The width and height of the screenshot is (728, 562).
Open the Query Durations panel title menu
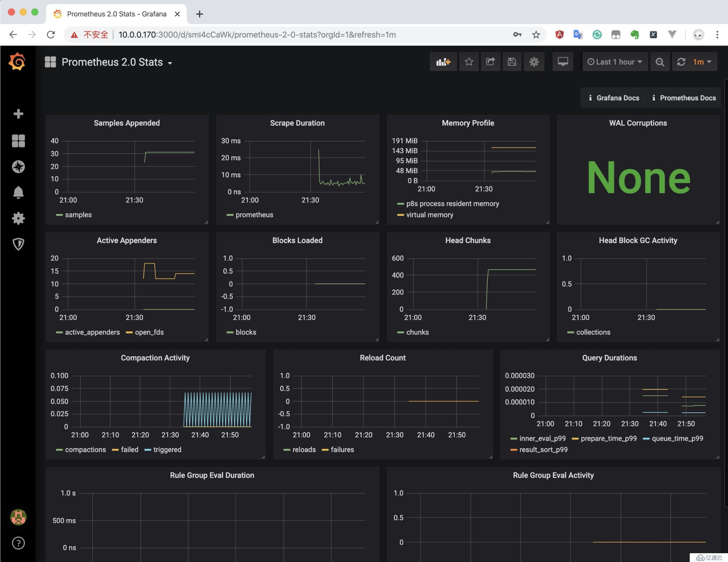[x=609, y=358]
